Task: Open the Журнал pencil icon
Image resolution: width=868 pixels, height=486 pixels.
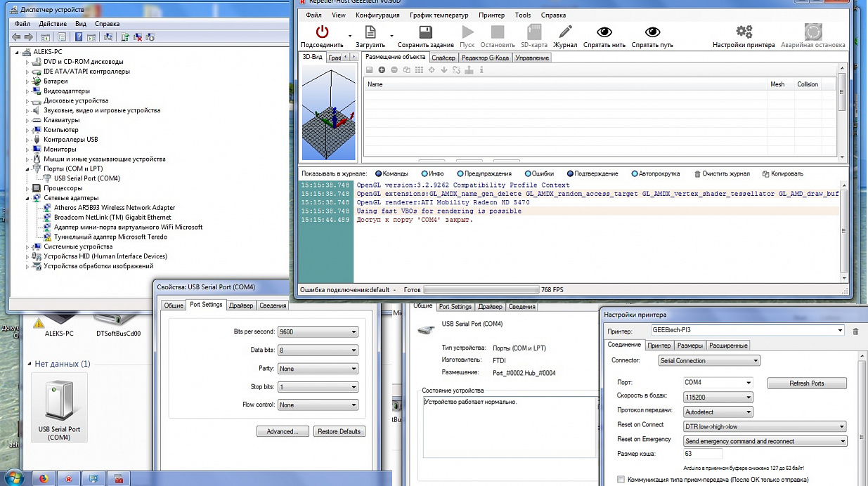Action: tap(565, 32)
